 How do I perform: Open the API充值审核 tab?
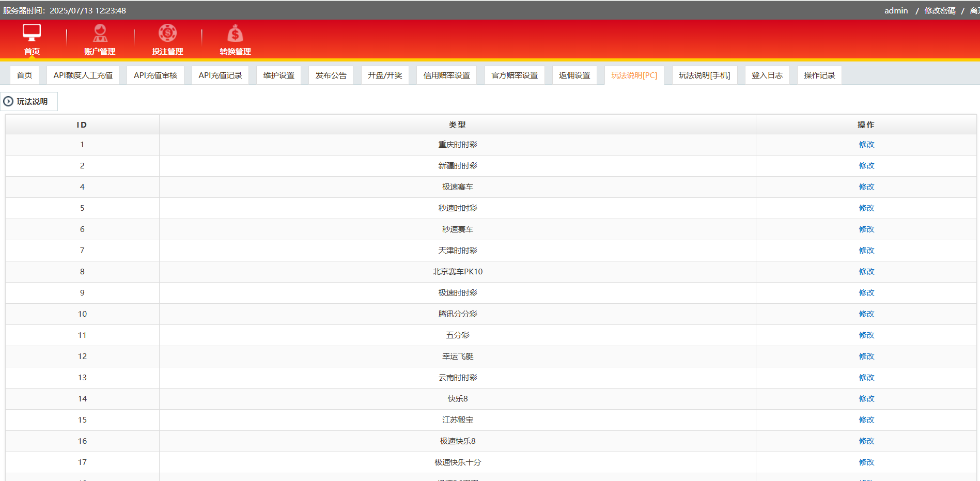pos(155,75)
